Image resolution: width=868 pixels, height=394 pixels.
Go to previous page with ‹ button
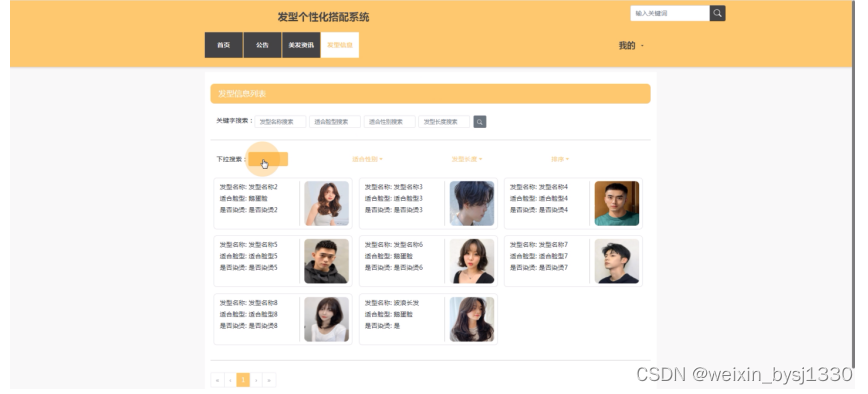230,380
